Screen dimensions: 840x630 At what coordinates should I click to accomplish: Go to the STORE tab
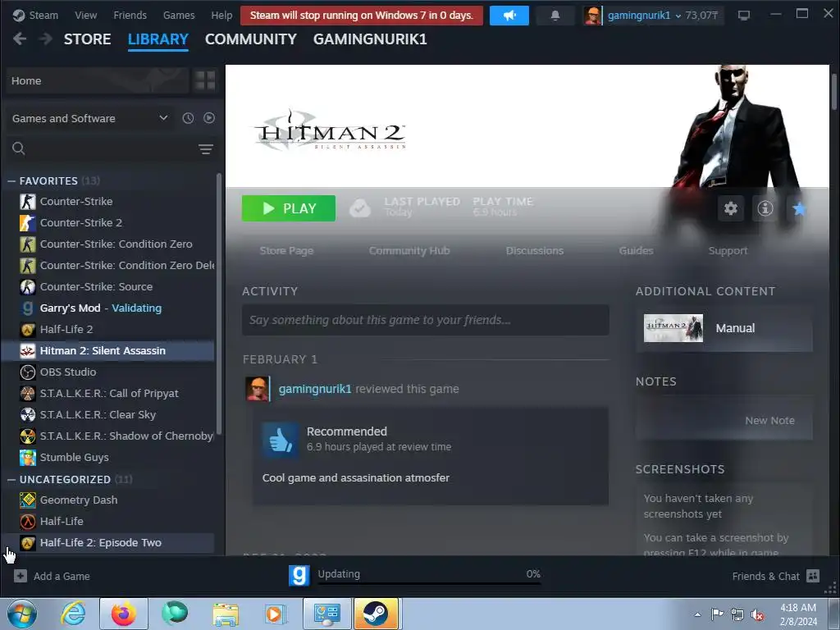87,39
